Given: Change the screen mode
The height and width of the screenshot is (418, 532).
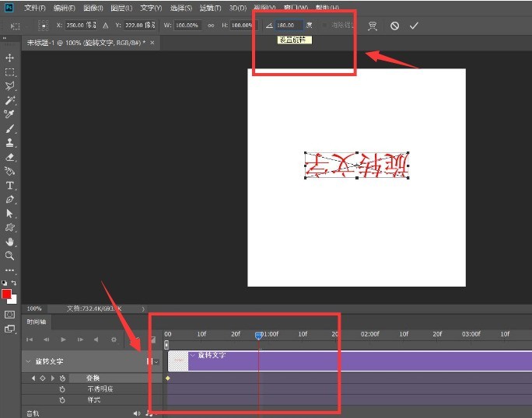Looking at the screenshot, I should point(9,329).
